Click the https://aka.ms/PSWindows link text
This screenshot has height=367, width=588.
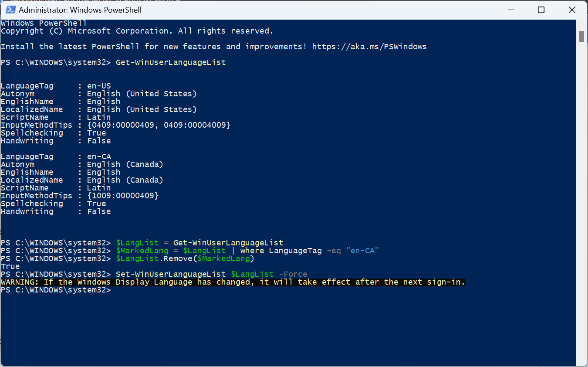369,47
